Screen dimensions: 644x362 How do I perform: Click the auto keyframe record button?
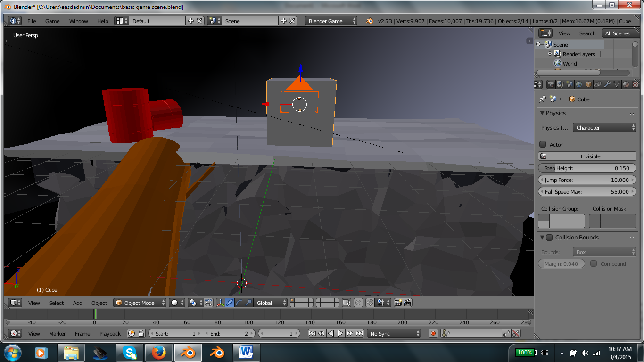(x=433, y=333)
